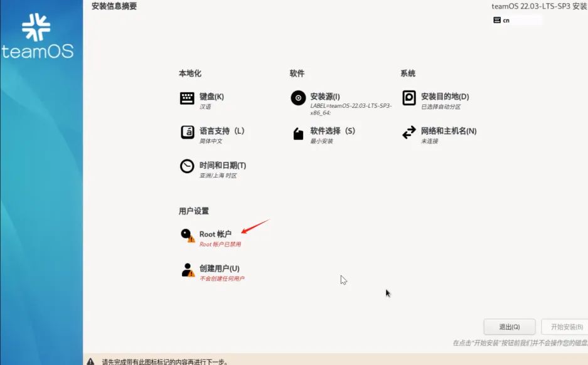Click the 'teamOS 22.03-LTS-SP3 安装' title text
This screenshot has height=365, width=588.
(x=539, y=6)
